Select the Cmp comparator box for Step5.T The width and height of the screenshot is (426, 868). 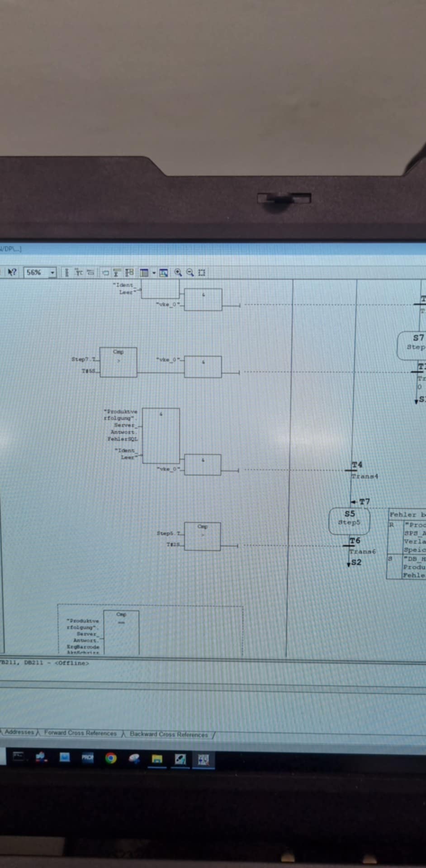(x=202, y=536)
